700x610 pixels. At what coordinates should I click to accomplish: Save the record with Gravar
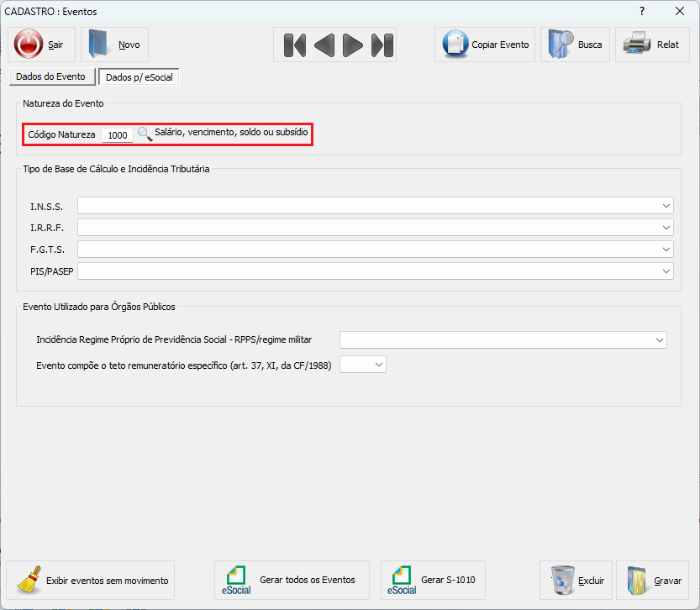(x=652, y=580)
